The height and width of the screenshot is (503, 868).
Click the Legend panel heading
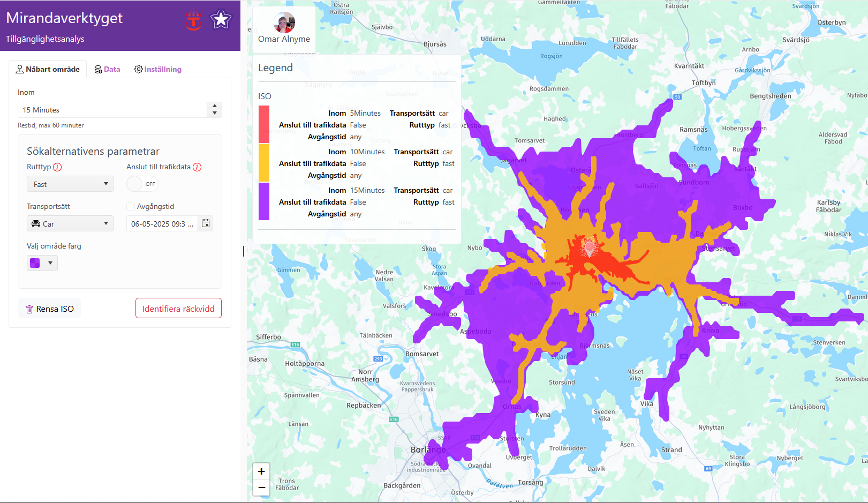tap(275, 68)
